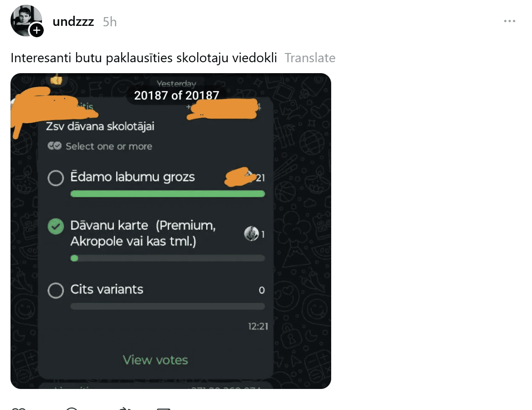Screen dimensions: 532x410
Task: Uncheck the Dāvanu karte option
Action: 56,226
